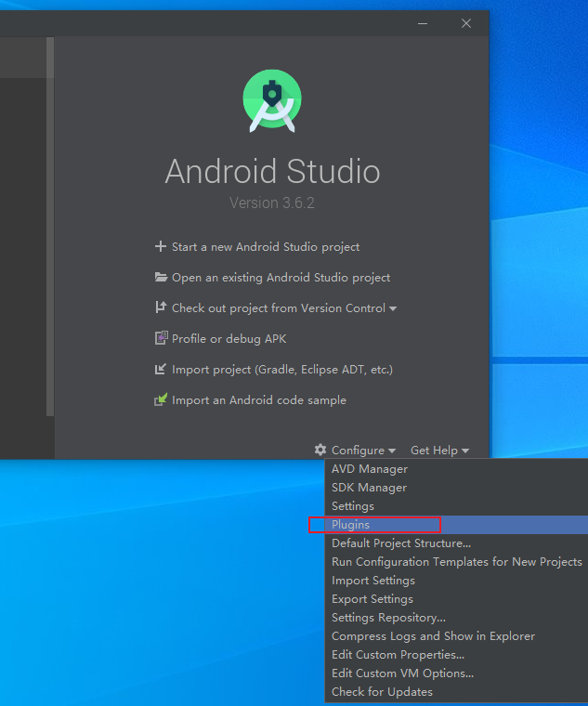The width and height of the screenshot is (588, 706).
Task: Collapse the Configure dropdown menu
Action: [x=363, y=451]
